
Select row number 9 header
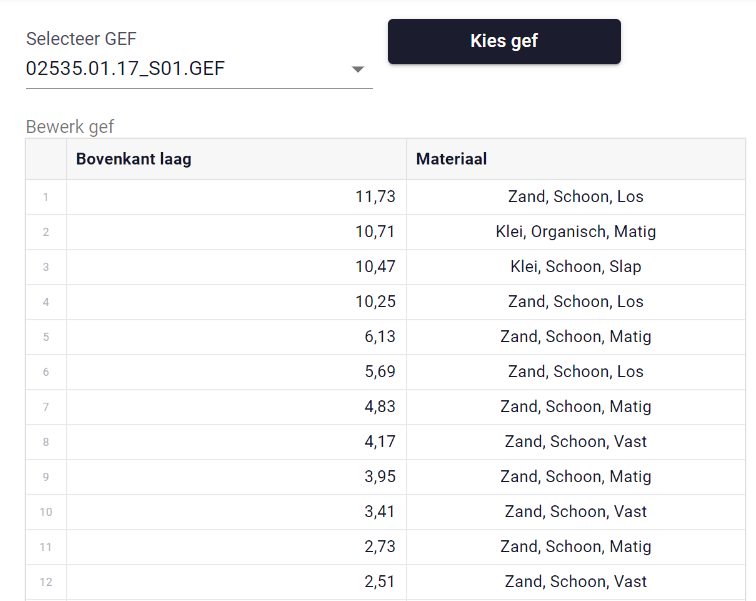click(x=46, y=477)
